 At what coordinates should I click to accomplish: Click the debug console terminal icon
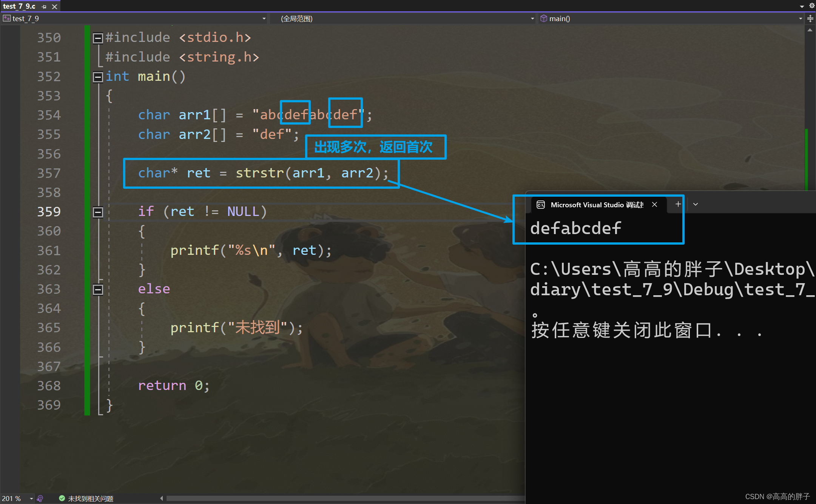pos(541,205)
